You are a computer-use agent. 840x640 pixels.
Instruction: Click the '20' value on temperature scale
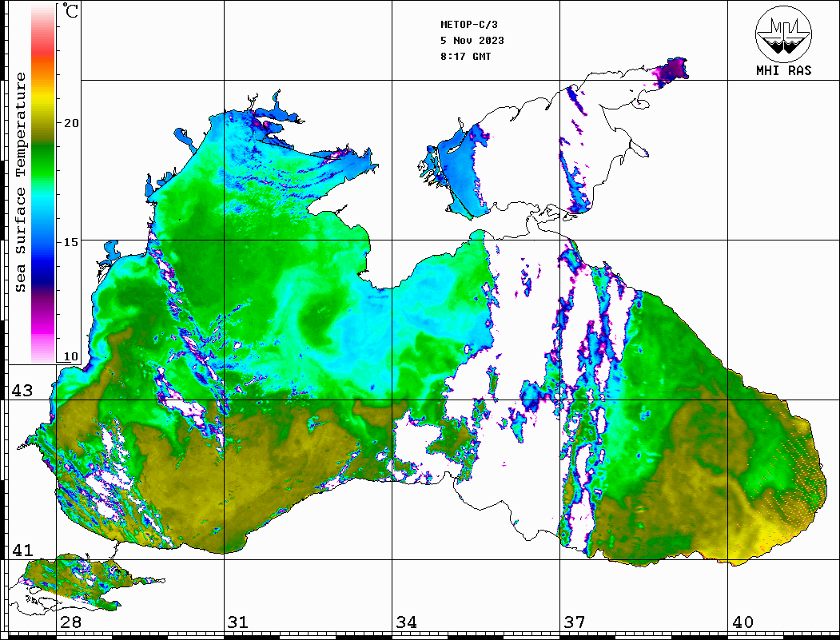(71, 123)
